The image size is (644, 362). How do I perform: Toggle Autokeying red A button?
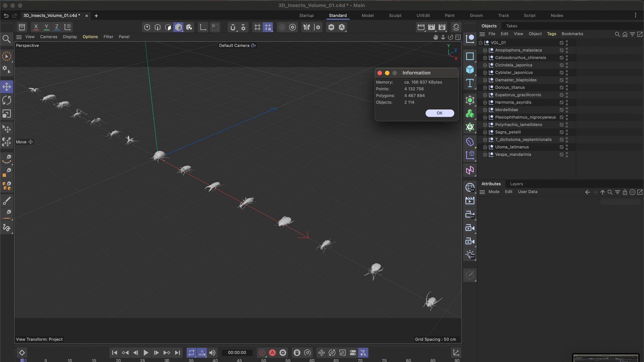(x=272, y=353)
